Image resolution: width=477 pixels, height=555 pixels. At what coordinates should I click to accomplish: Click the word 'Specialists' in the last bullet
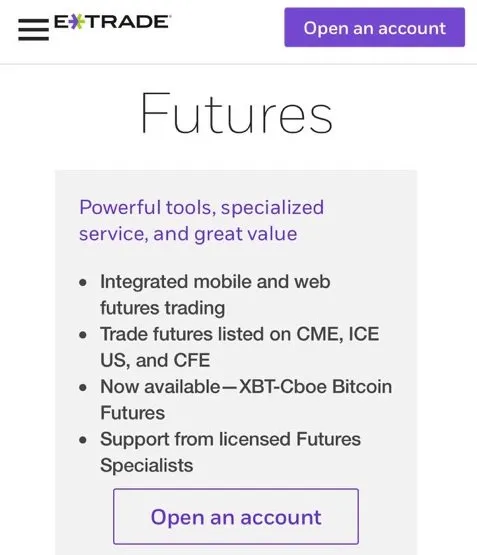point(146,466)
